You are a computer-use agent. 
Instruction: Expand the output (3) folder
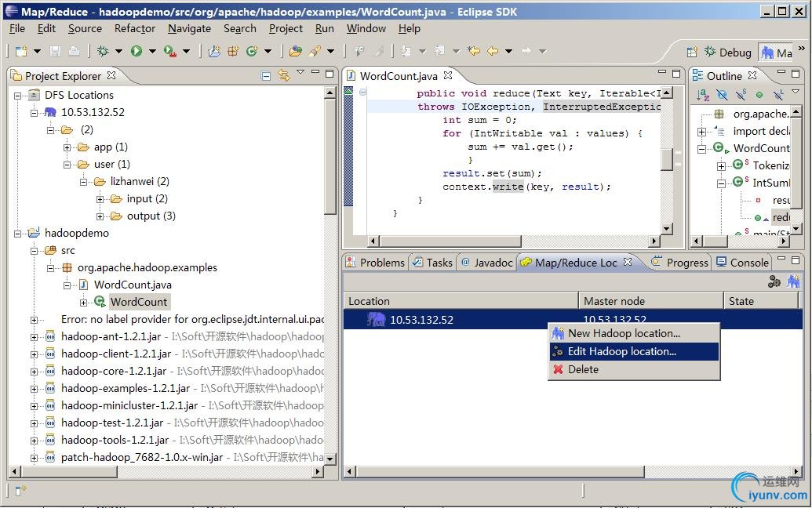[100, 216]
